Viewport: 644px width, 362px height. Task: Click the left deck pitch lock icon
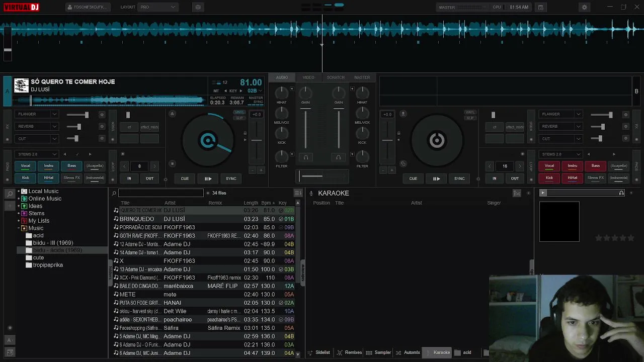point(245,133)
